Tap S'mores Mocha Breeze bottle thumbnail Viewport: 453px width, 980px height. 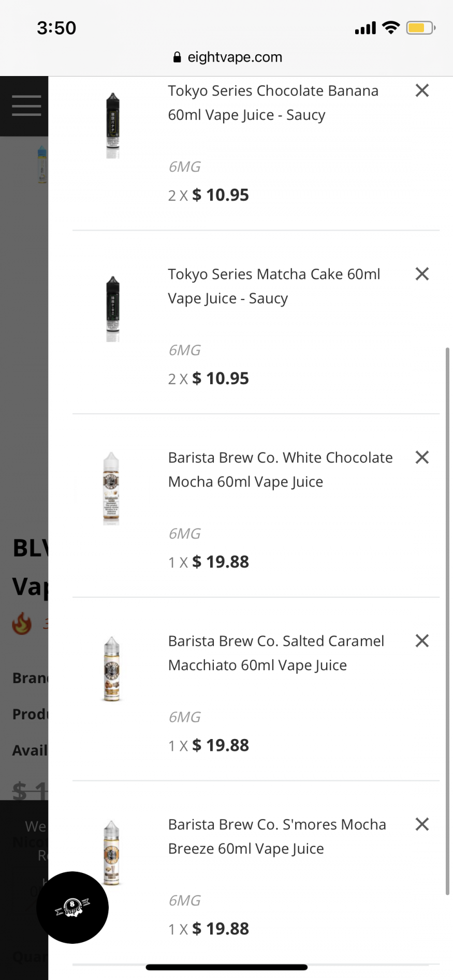click(x=111, y=853)
